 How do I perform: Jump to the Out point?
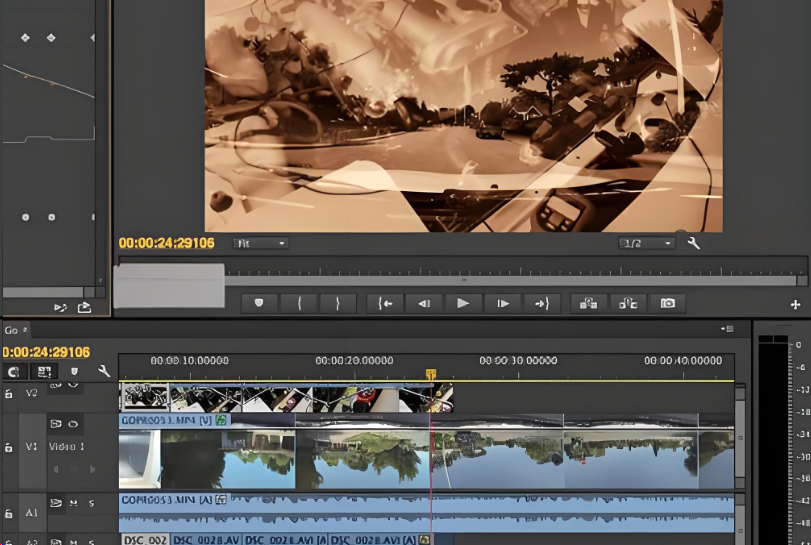(x=542, y=303)
